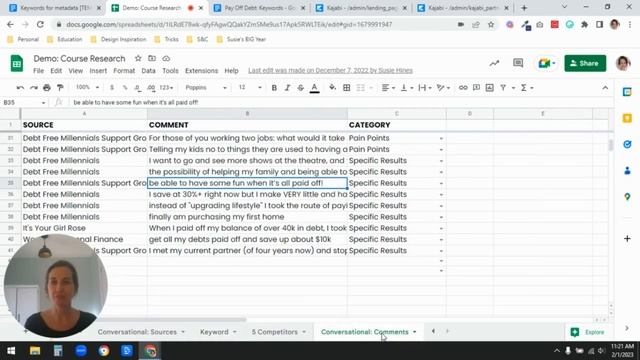The width and height of the screenshot is (640, 360).
Task: Open category dropdown for row 31 Pain Points
Action: (x=441, y=138)
